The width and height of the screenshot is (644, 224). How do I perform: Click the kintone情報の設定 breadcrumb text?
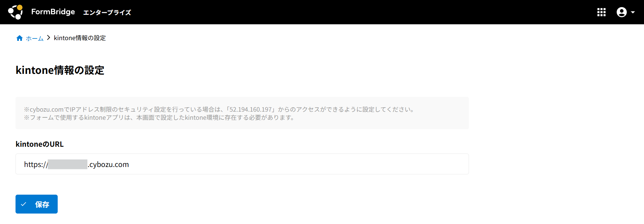click(80, 38)
